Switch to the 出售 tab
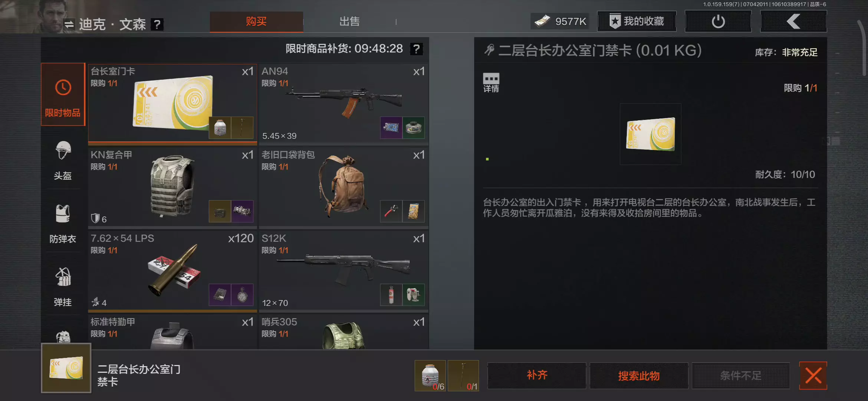The height and width of the screenshot is (401, 868). pos(349,22)
